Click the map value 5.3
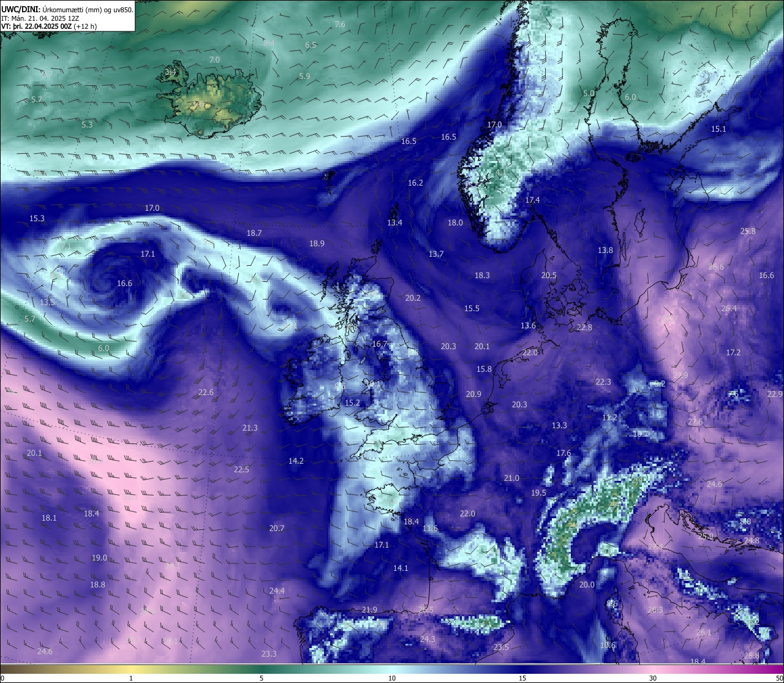This screenshot has height=683, width=784. coord(87,124)
